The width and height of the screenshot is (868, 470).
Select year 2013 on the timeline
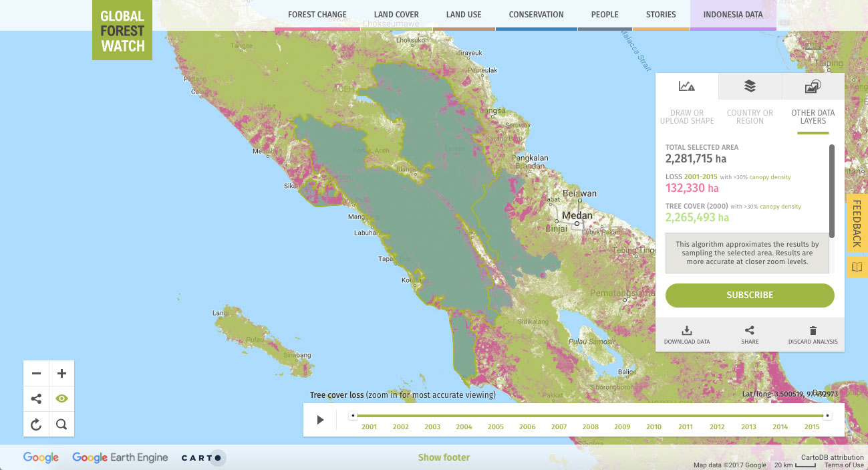click(748, 427)
